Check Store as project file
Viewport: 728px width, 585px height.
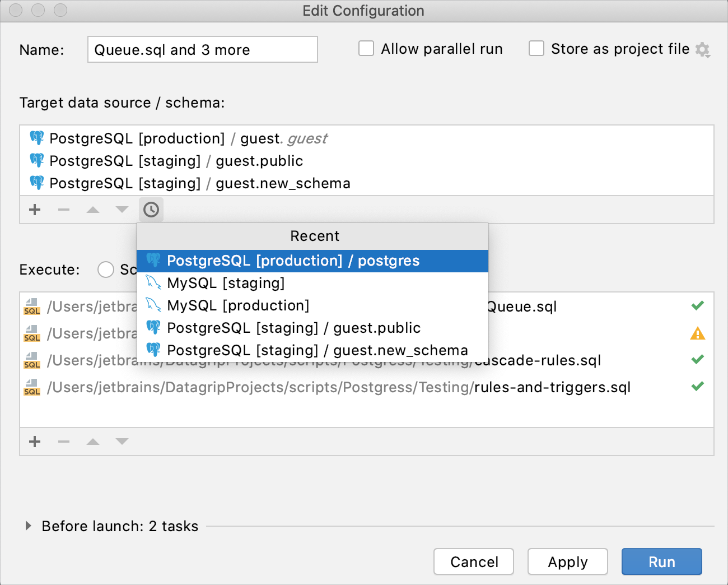(x=536, y=49)
